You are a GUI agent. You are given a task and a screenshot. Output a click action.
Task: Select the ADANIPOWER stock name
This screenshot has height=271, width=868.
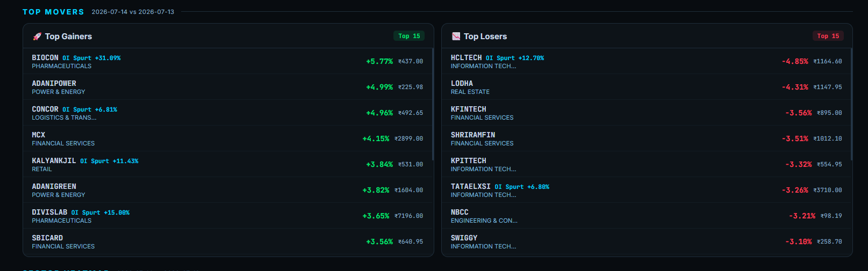click(54, 84)
